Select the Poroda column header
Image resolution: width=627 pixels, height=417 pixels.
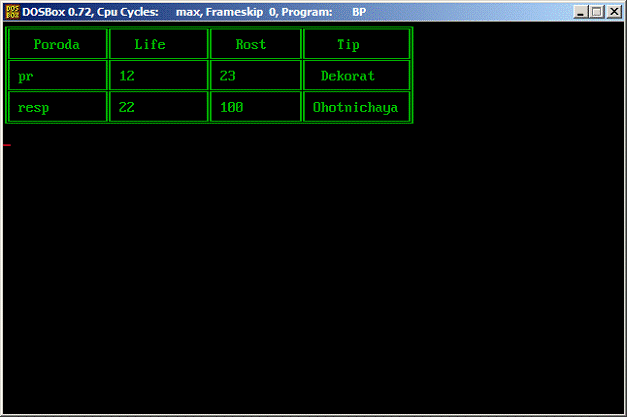click(57, 44)
